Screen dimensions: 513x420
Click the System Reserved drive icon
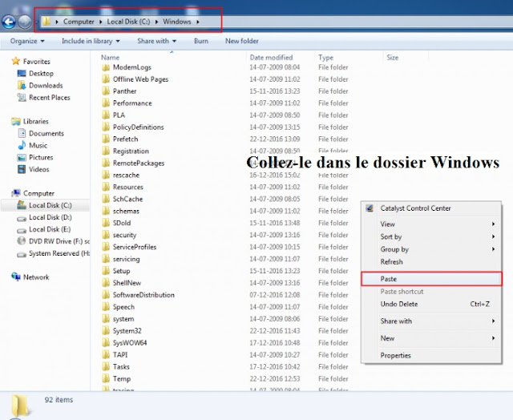click(22, 253)
